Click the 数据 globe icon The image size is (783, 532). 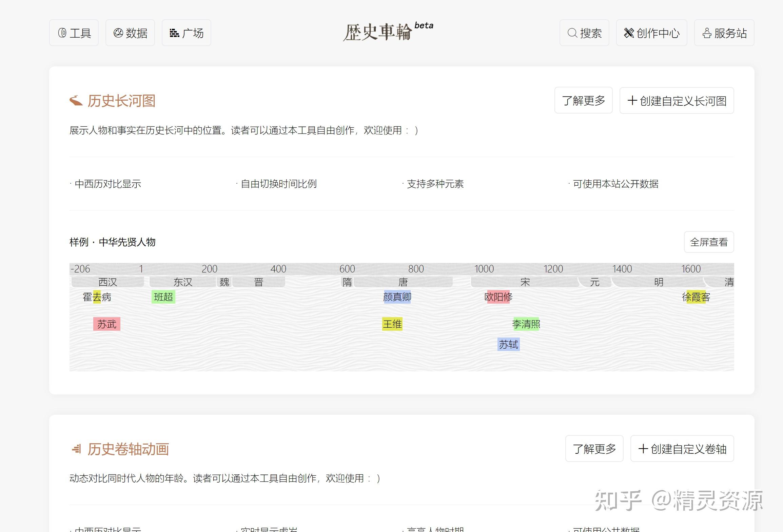pos(118,33)
